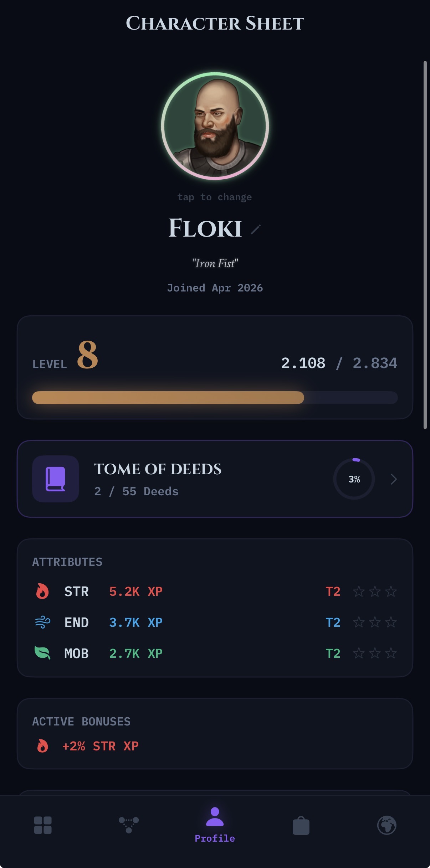Expand Tome of Deeds with the chevron arrow

tap(394, 479)
